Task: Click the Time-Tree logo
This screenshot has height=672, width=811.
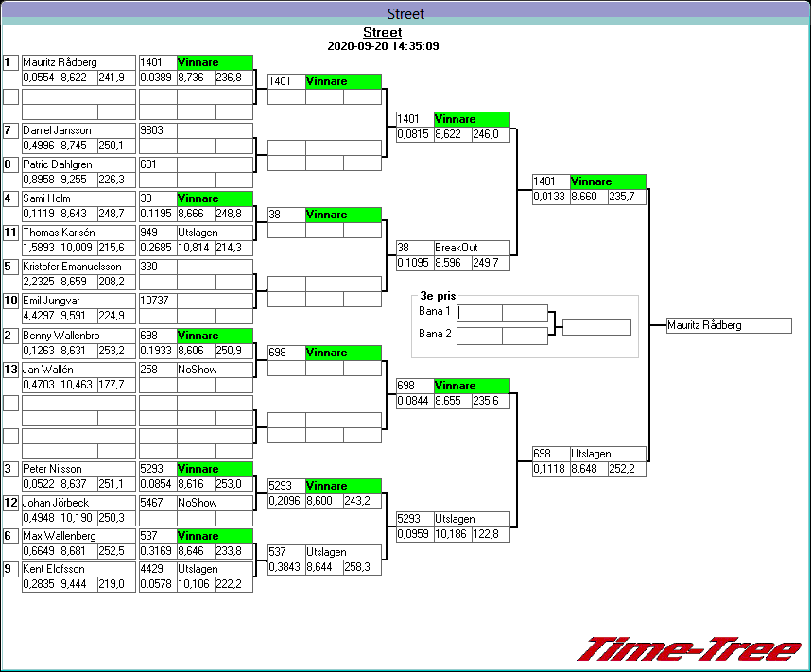Action: coord(688,649)
